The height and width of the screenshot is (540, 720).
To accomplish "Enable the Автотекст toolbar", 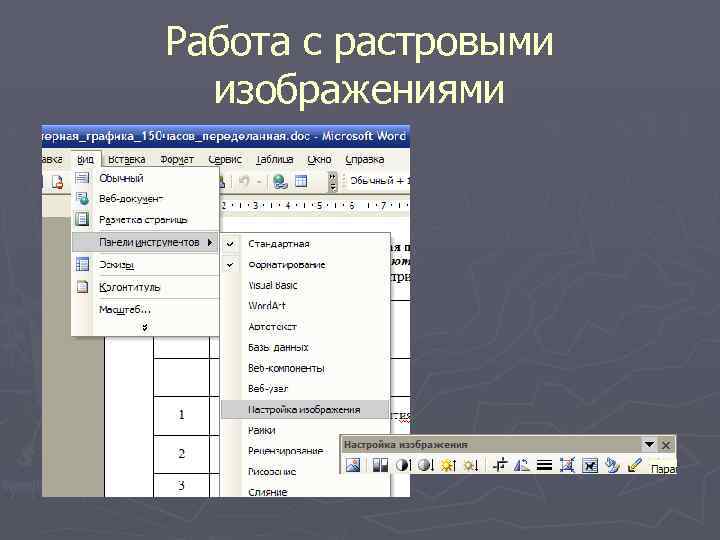I will point(305,326).
